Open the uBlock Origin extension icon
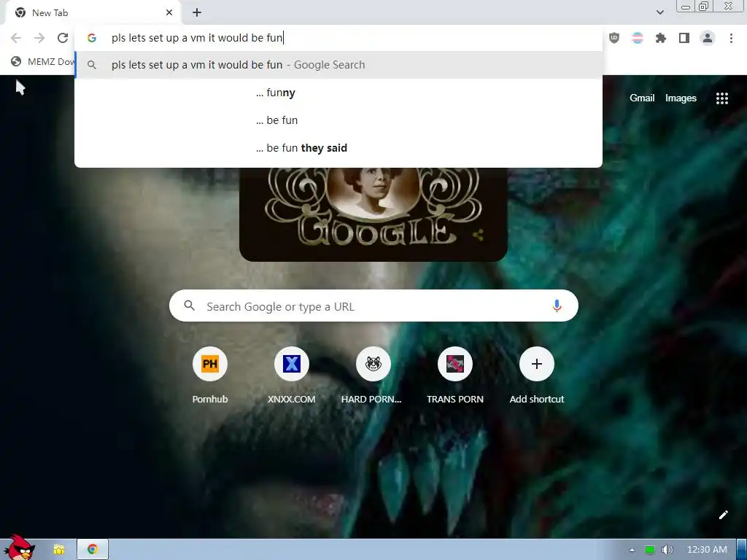Viewport: 747px width, 560px height. point(614,38)
